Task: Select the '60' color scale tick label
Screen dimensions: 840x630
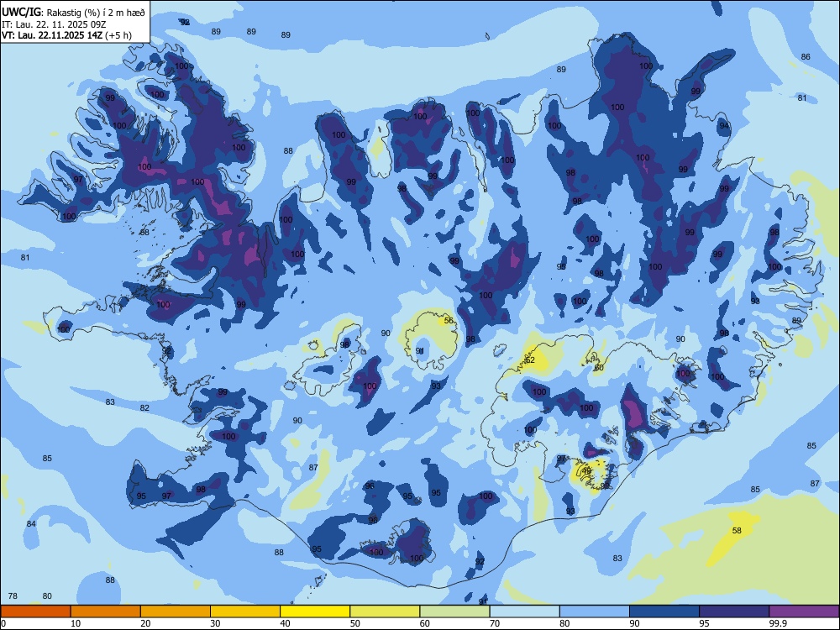Action: click(425, 623)
